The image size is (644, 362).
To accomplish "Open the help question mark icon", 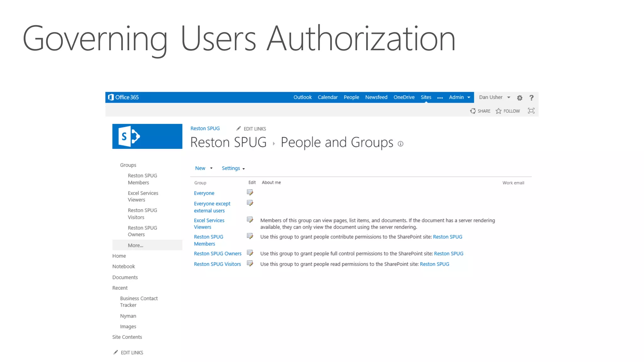I will point(531,98).
